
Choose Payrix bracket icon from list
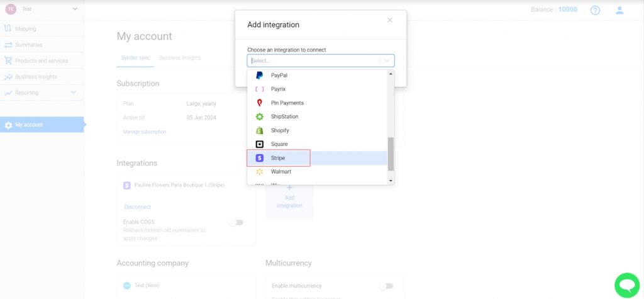[259, 89]
